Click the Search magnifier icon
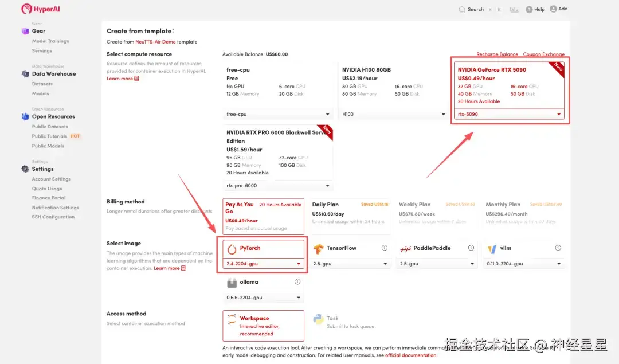Image resolution: width=619 pixels, height=364 pixels. 462,10
